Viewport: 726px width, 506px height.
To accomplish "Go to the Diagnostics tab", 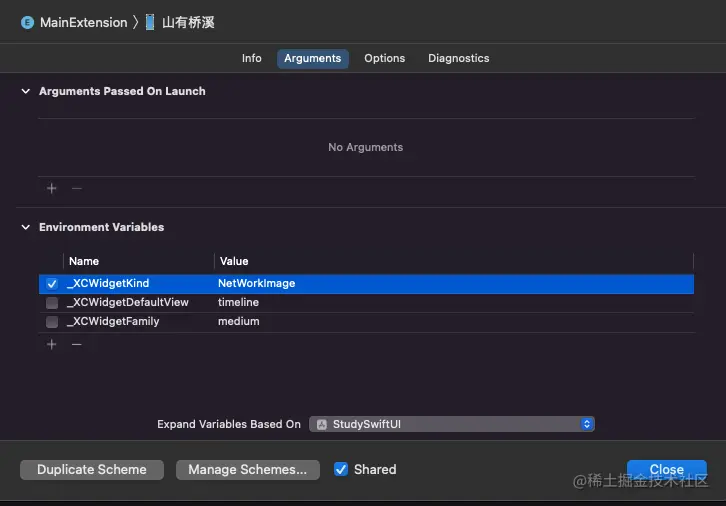I will tap(458, 58).
